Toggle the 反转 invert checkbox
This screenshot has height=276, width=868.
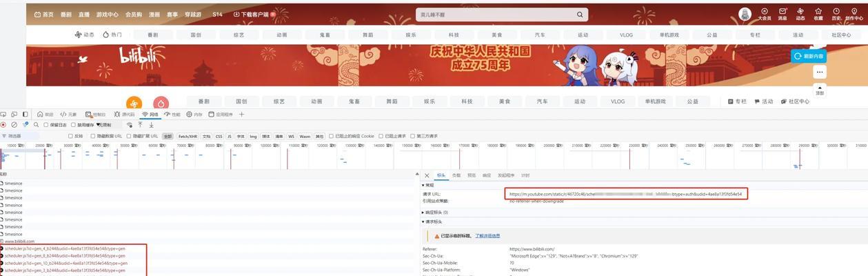pos(70,136)
